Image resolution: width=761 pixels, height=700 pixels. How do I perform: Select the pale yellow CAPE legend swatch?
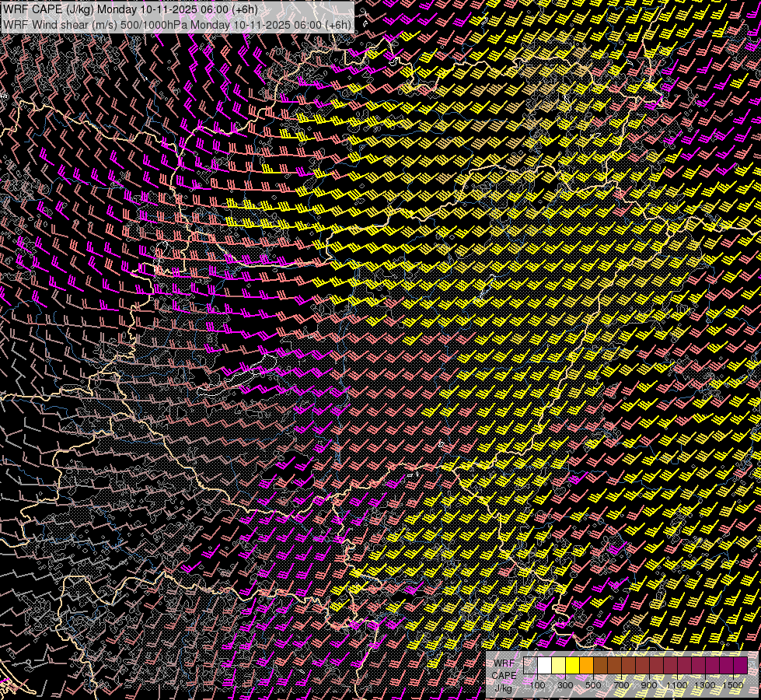558,666
